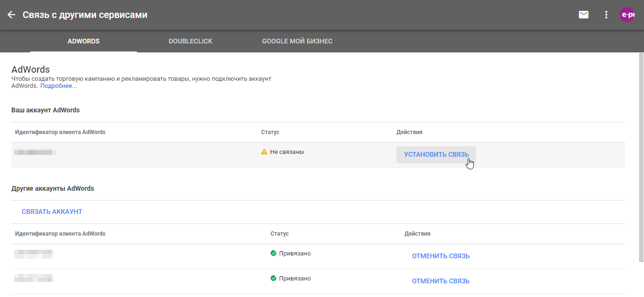This screenshot has height=297, width=644.
Task: Switch to the DoubleClick tab
Action: pyautogui.click(x=190, y=41)
